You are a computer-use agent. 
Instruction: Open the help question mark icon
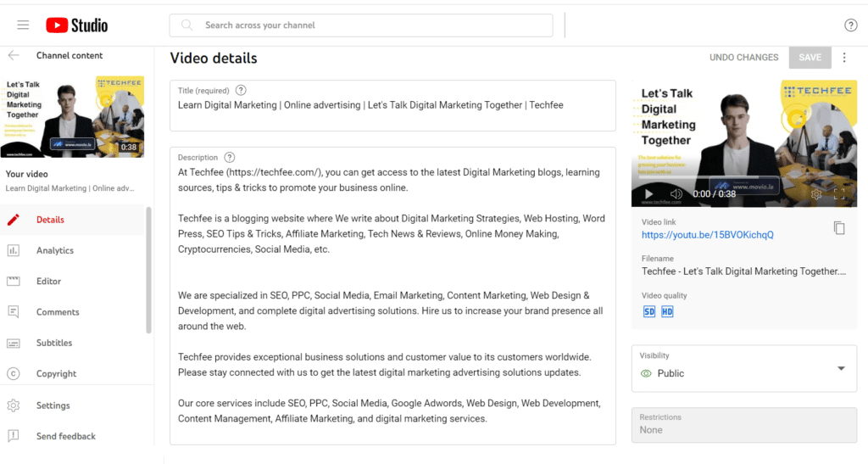click(x=850, y=25)
